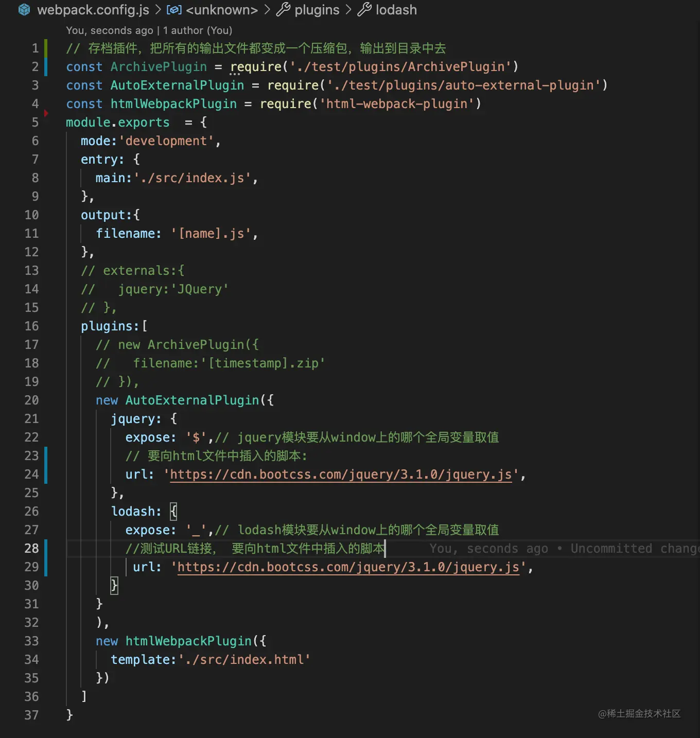Click new AutoExternalPlugin on line 20

pos(177,400)
